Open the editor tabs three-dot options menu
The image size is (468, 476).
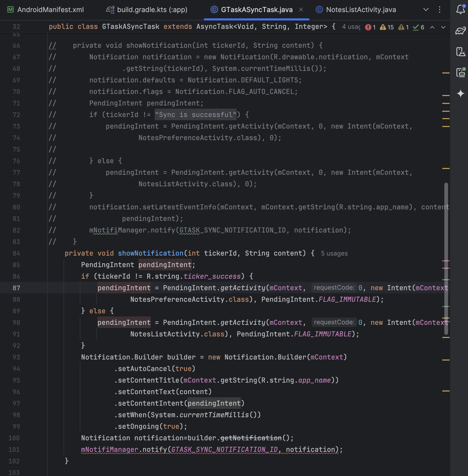[440, 10]
